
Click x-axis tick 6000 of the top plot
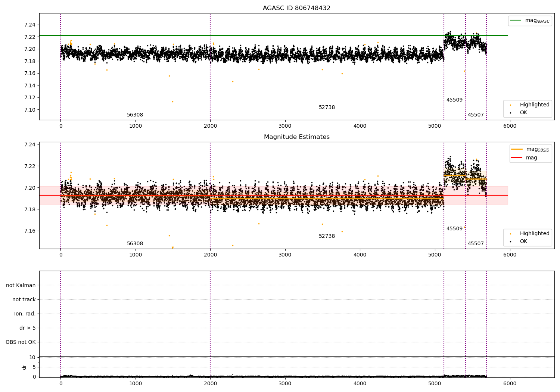(x=510, y=126)
